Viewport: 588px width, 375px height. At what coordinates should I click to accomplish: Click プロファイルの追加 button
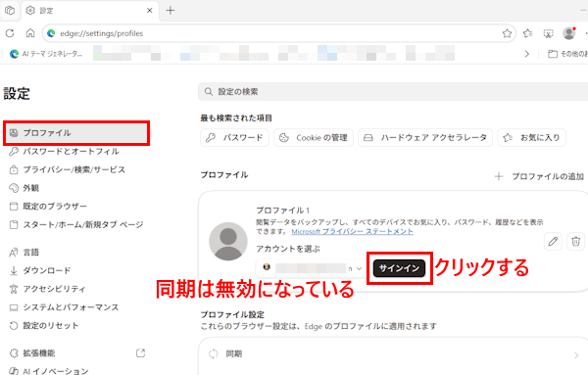pos(539,176)
